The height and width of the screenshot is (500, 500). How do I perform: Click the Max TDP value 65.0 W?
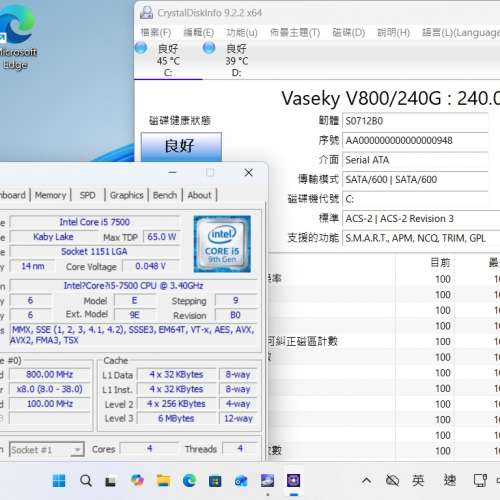[162, 237]
